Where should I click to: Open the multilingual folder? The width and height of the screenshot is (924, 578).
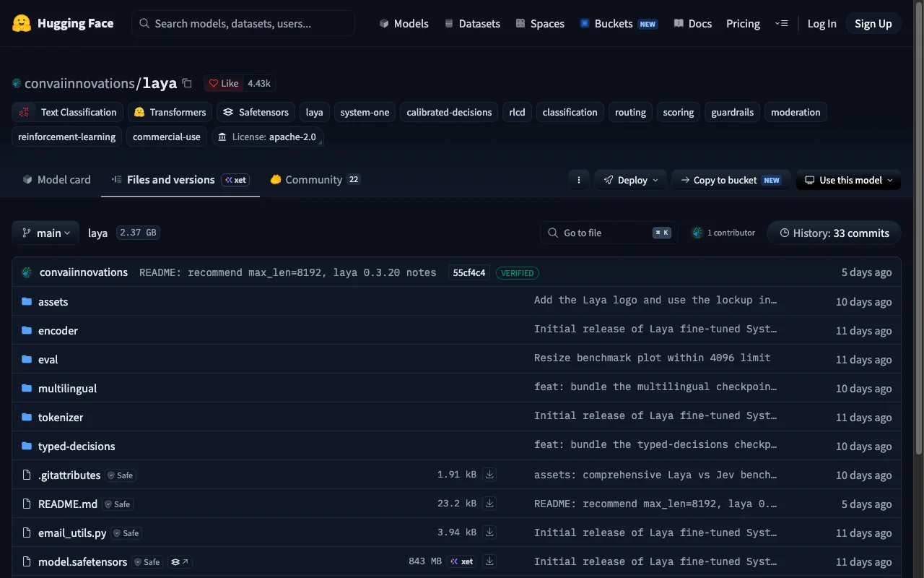tap(67, 388)
